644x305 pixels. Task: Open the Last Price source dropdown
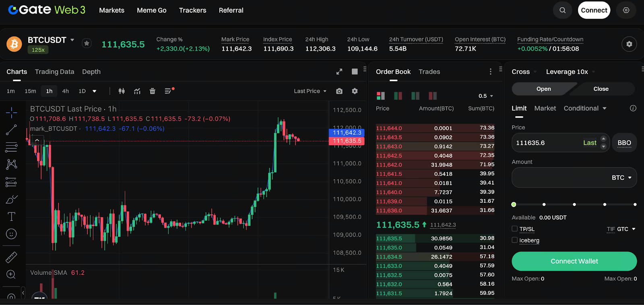pyautogui.click(x=310, y=91)
